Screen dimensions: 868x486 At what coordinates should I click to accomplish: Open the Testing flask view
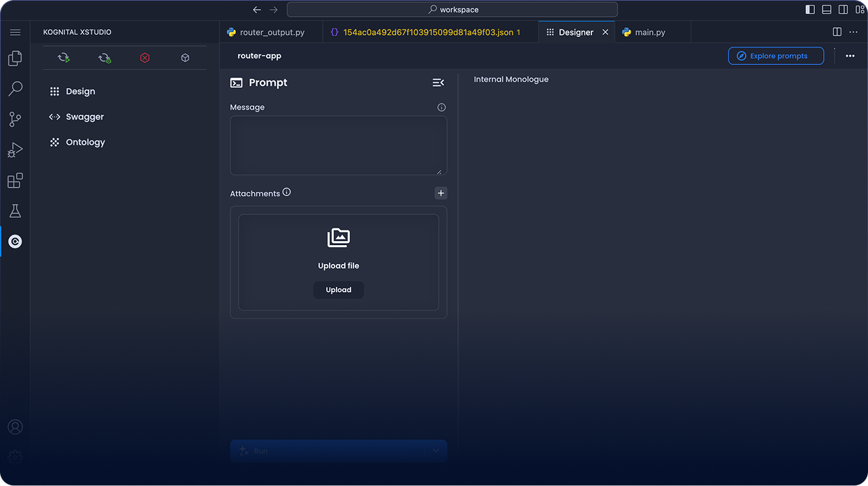(15, 210)
